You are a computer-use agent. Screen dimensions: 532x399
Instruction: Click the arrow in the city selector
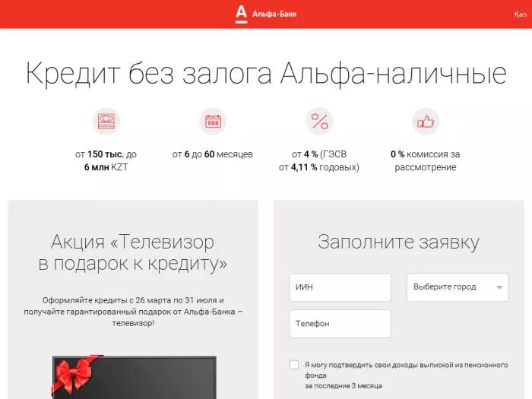[x=499, y=287]
